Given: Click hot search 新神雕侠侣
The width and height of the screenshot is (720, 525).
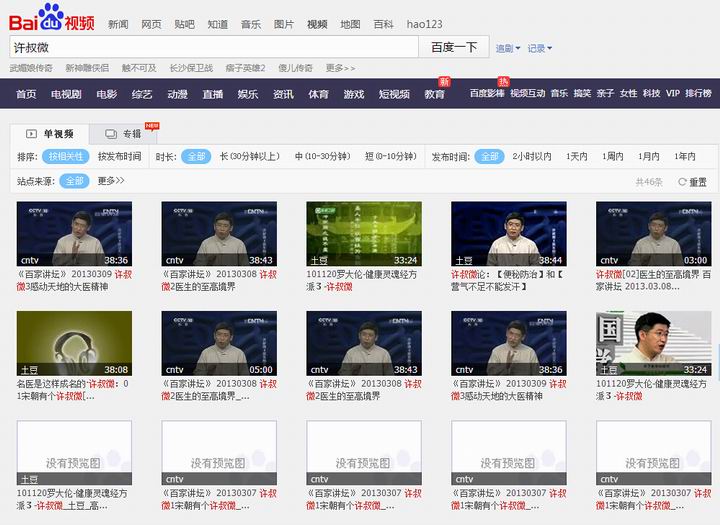Looking at the screenshot, I should pyautogui.click(x=87, y=68).
